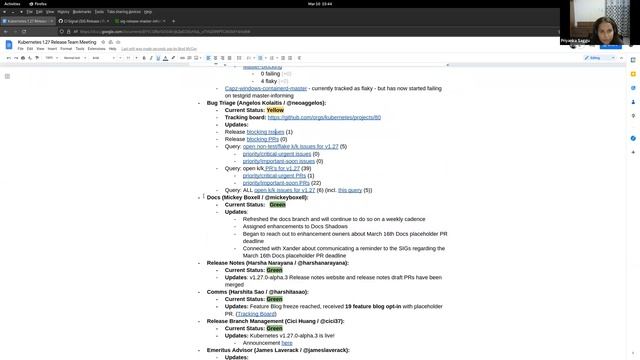This screenshot has width=640, height=360.
Task: Open the blocking PRs link
Action: coord(262,139)
